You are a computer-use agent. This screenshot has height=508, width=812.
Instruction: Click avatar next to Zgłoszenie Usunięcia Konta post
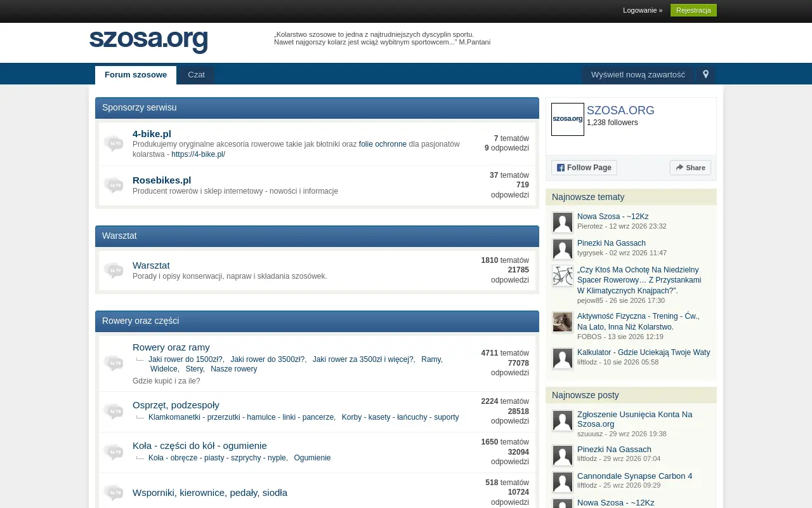[x=563, y=420]
